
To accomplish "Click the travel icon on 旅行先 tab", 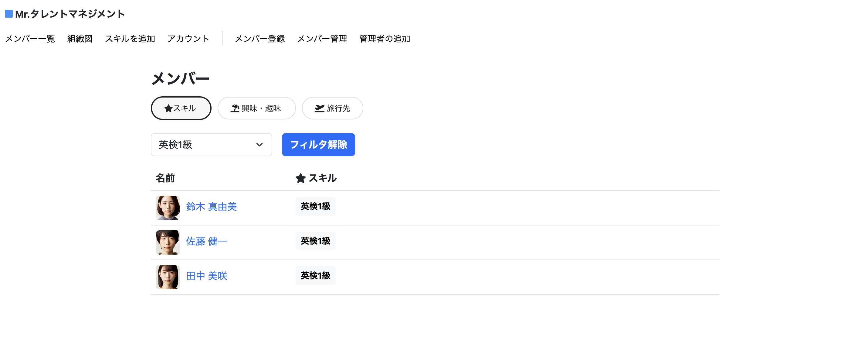I will tap(319, 108).
